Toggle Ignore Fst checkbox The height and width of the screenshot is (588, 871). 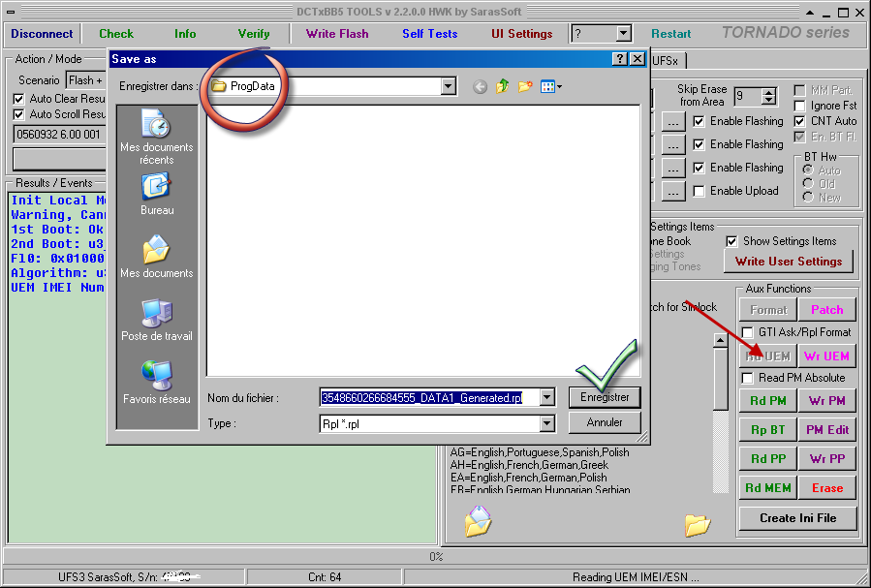[799, 106]
